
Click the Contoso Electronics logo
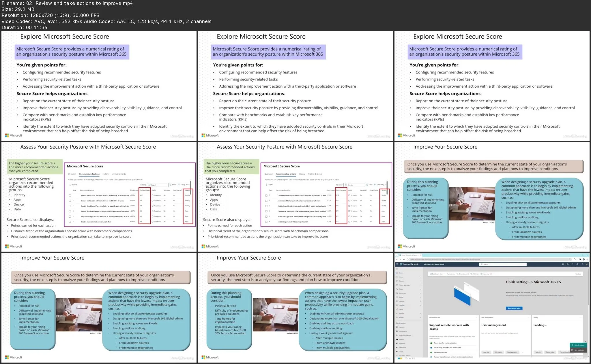[x=409, y=264]
